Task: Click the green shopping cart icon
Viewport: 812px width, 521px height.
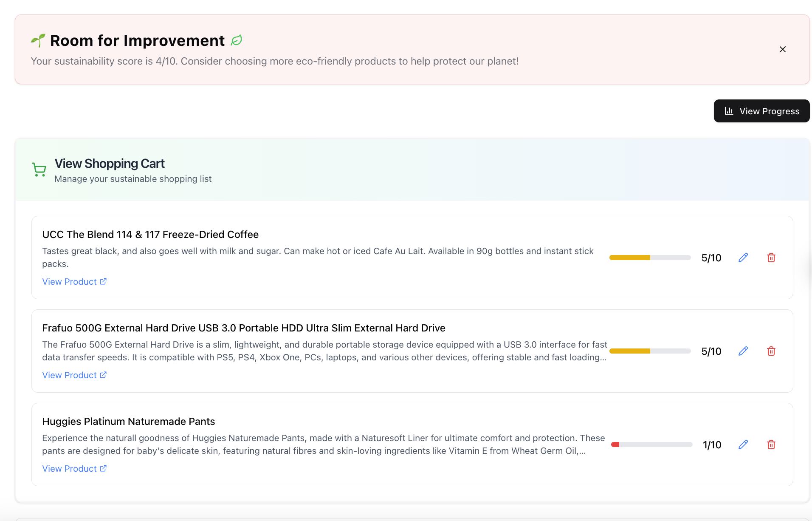Action: 39,170
